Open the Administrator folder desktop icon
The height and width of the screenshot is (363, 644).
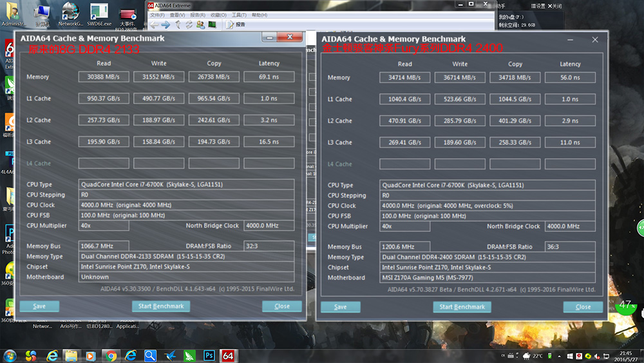point(13,14)
